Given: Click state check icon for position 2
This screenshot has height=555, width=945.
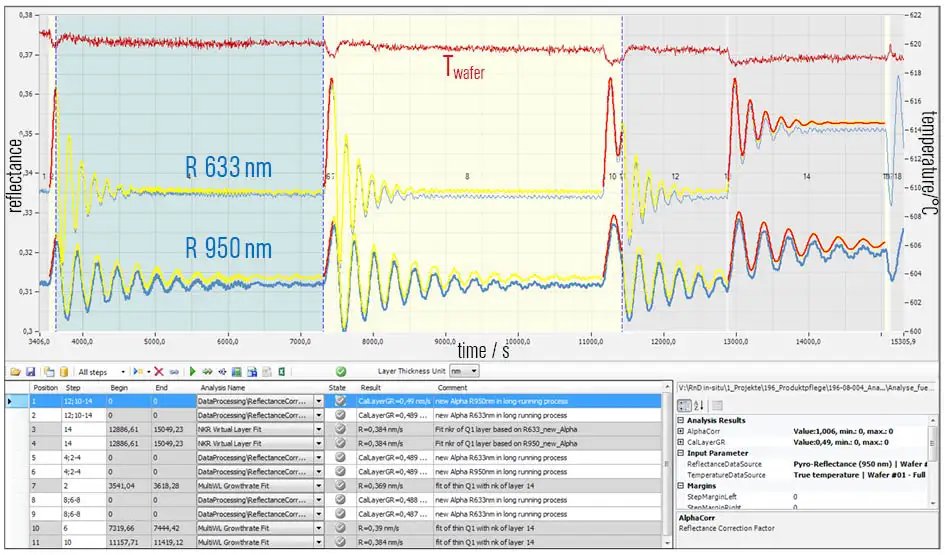Looking at the screenshot, I should click(340, 415).
